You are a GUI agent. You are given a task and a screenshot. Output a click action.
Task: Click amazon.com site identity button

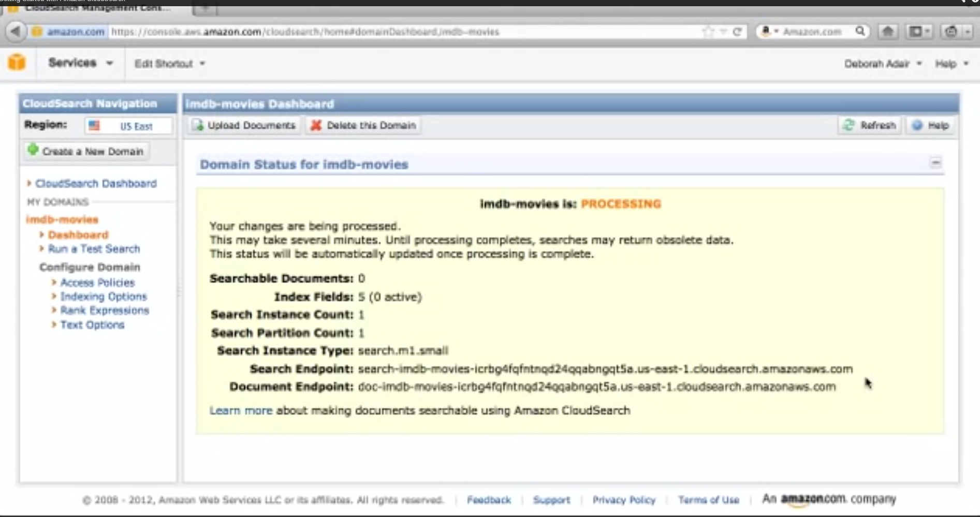pyautogui.click(x=68, y=32)
